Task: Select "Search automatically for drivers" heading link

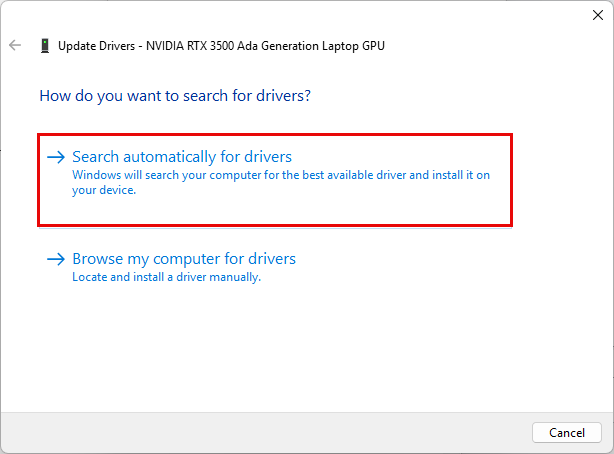Action: pyautogui.click(x=182, y=157)
